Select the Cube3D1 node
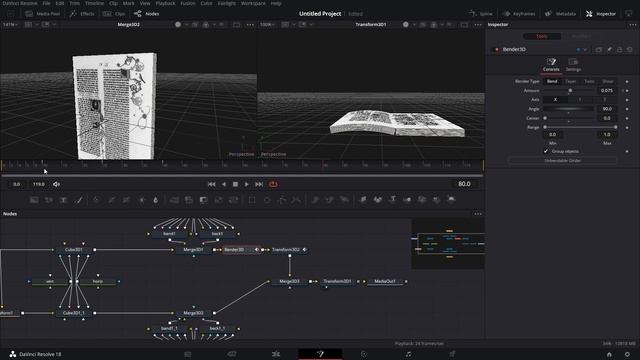 [x=74, y=249]
